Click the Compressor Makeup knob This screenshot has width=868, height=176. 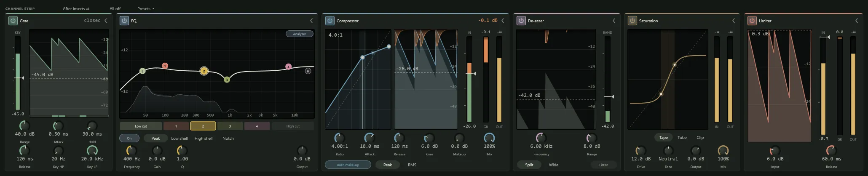[459, 138]
